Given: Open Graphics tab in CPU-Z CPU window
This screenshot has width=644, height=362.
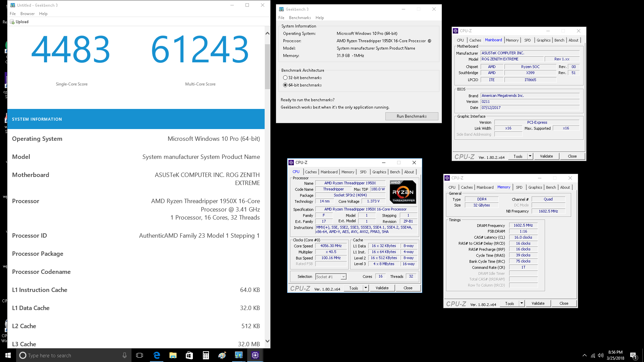Looking at the screenshot, I should coord(379,172).
